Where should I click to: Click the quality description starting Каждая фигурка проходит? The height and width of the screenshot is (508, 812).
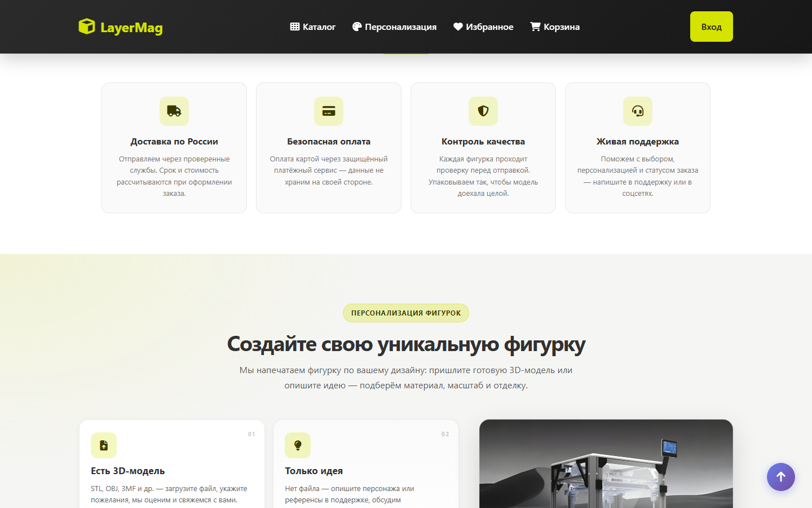coord(483,176)
